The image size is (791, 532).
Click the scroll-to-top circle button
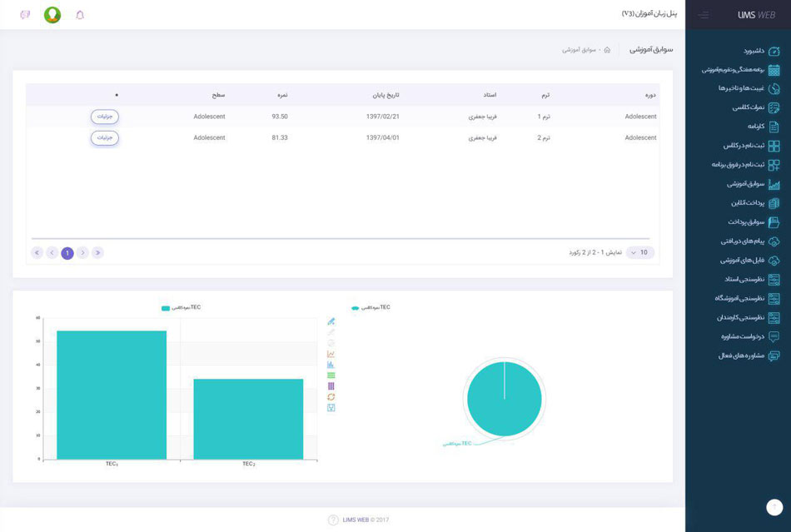(x=774, y=507)
